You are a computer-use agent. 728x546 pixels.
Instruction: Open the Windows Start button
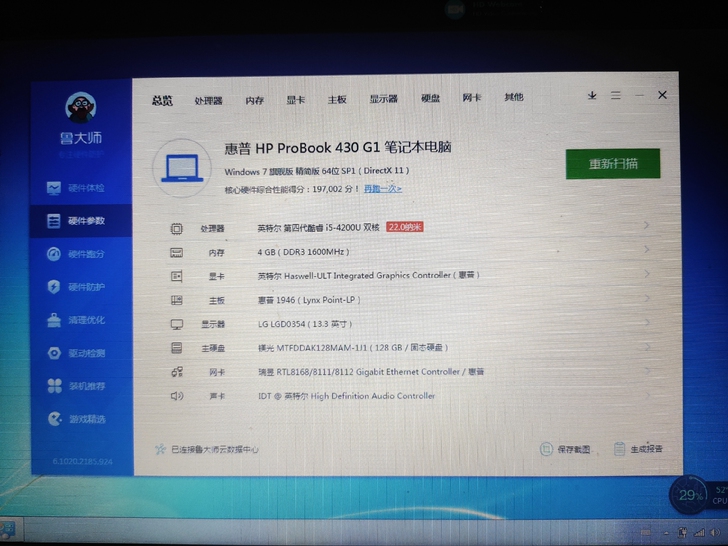coord(8,531)
